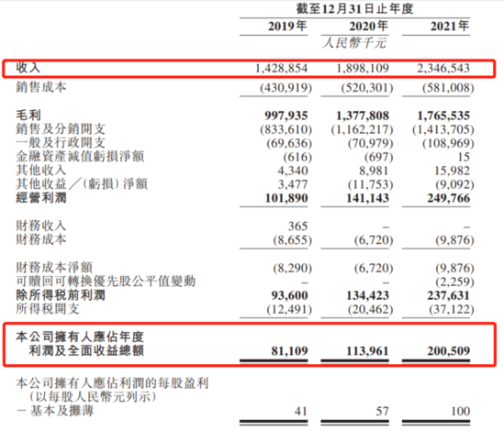The width and height of the screenshot is (504, 431).
Task: Click 2021 revenue value 2,346,543
Action: click(443, 68)
